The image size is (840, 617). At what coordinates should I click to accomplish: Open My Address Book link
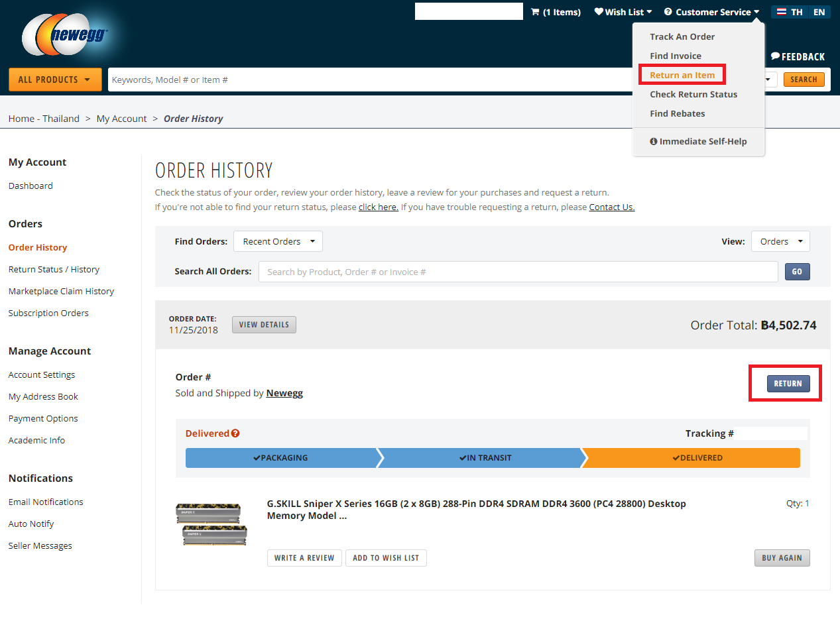[43, 396]
